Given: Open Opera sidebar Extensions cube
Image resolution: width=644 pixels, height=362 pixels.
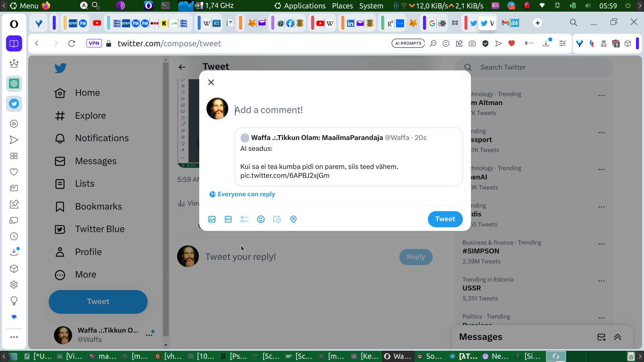Looking at the screenshot, I should 14,269.
